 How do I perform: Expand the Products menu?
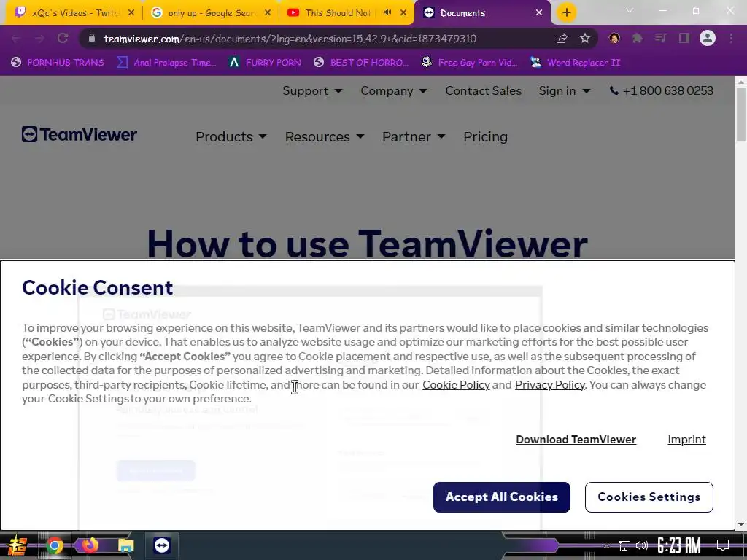[231, 136]
